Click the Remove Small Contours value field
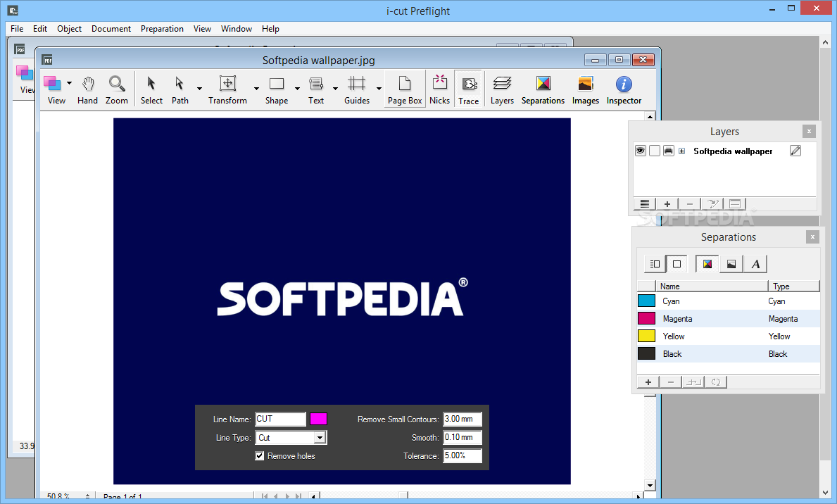The height and width of the screenshot is (504, 837). click(x=462, y=419)
